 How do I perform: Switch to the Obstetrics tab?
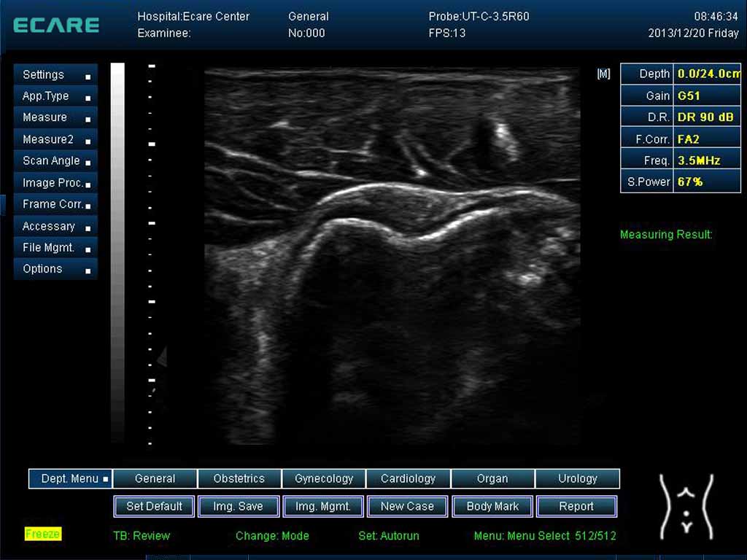tap(239, 479)
